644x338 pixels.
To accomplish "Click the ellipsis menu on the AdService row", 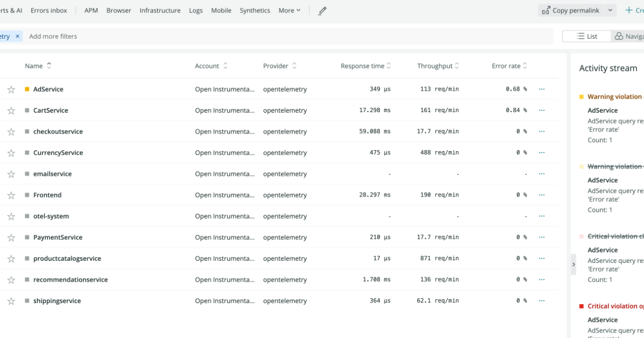I will 541,89.
